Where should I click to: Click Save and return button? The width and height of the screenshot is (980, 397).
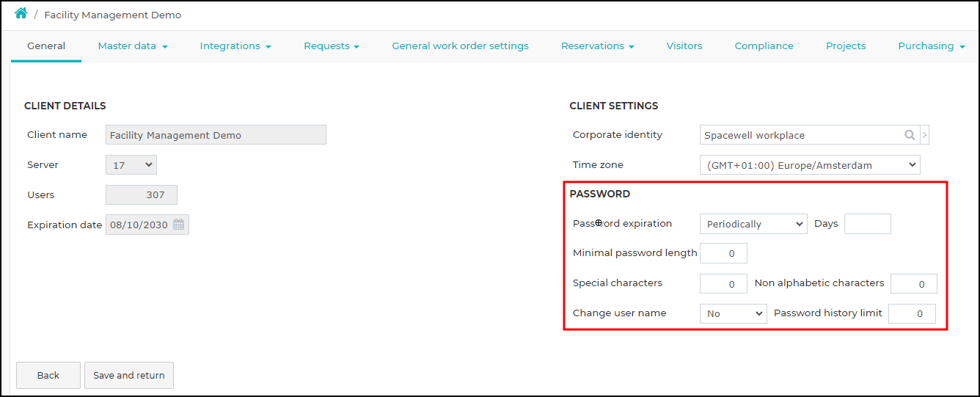coord(129,375)
